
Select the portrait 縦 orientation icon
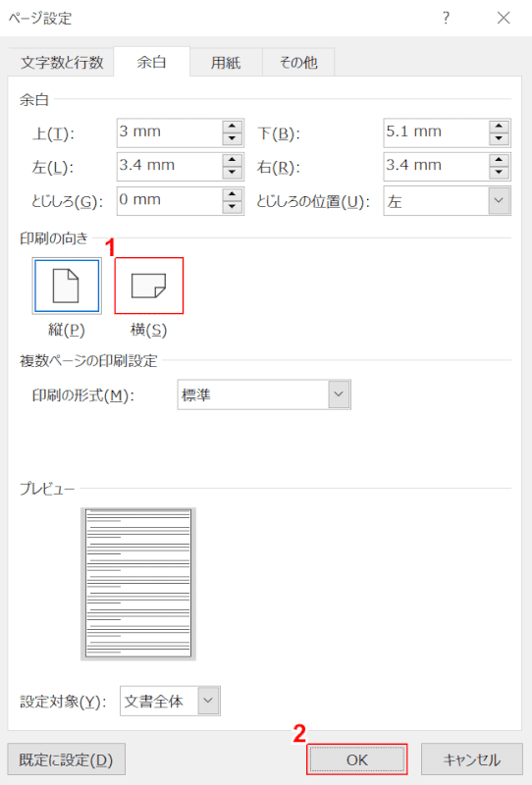[x=67, y=286]
